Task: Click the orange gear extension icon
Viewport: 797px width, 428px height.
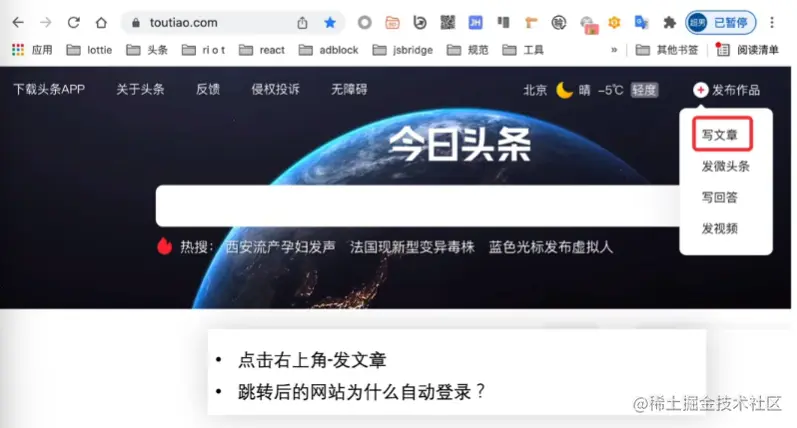Action: 615,22
